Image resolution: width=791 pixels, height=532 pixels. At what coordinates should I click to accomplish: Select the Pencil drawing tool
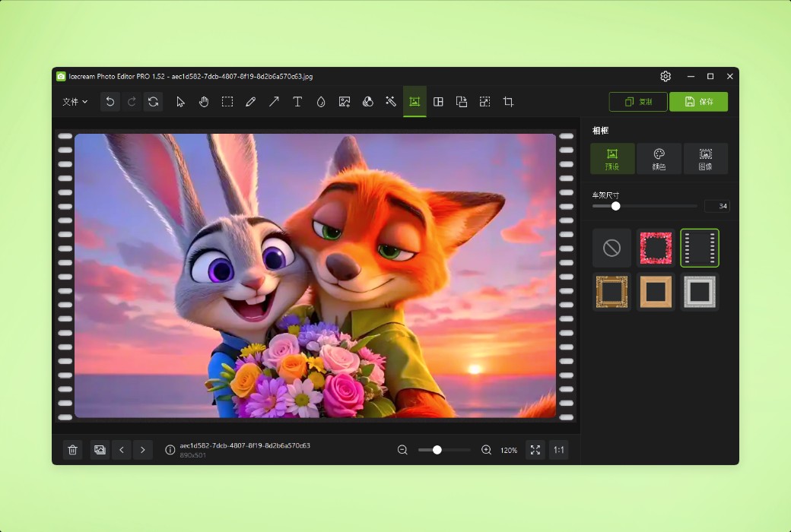click(251, 101)
